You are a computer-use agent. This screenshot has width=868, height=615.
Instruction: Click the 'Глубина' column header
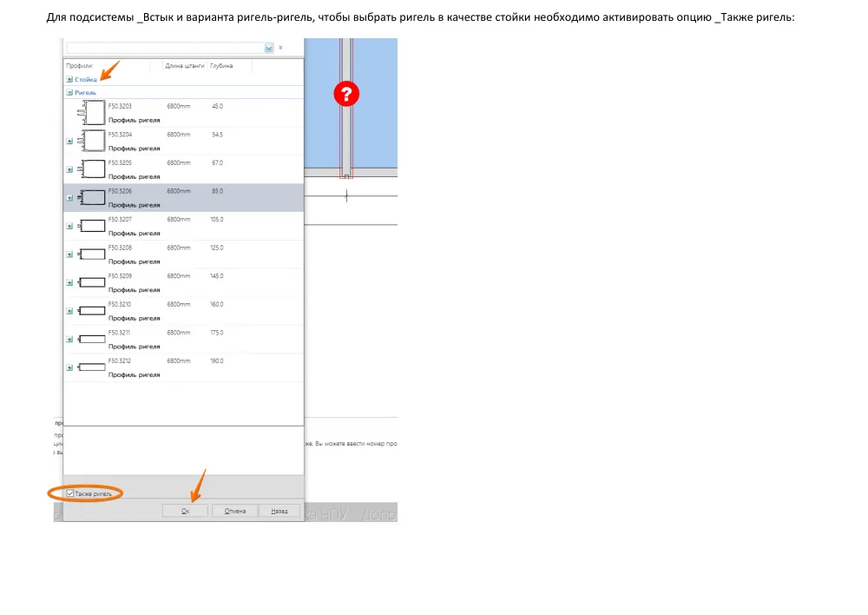tap(221, 66)
